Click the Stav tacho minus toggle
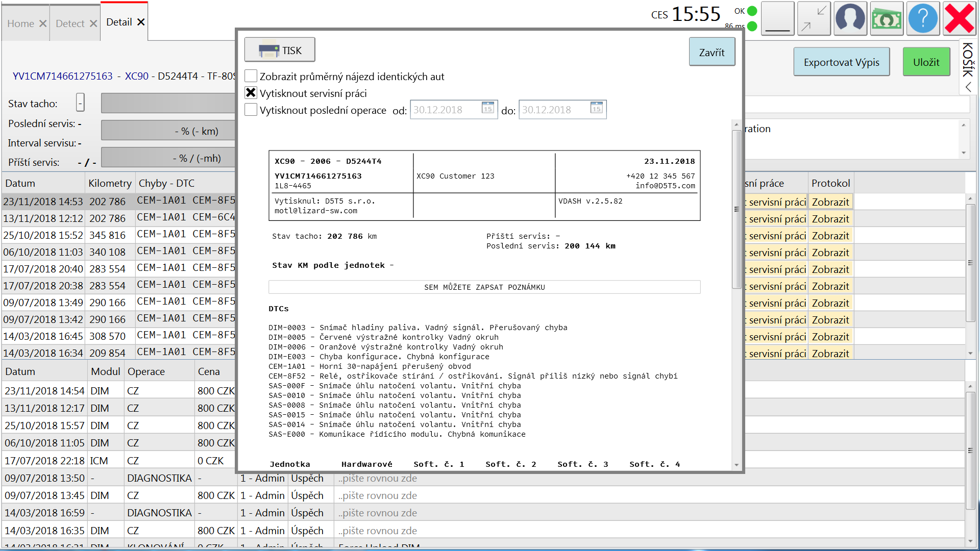This screenshot has height=551, width=980. click(80, 103)
